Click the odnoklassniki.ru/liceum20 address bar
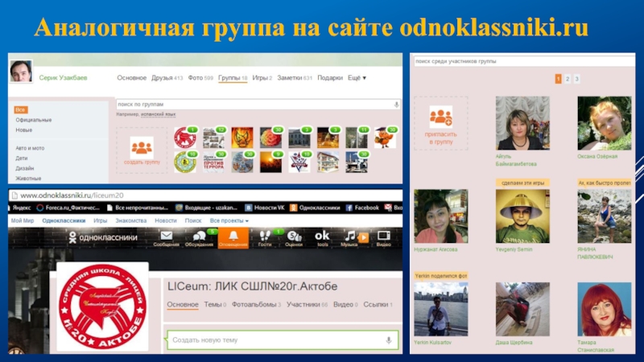 tap(205, 195)
